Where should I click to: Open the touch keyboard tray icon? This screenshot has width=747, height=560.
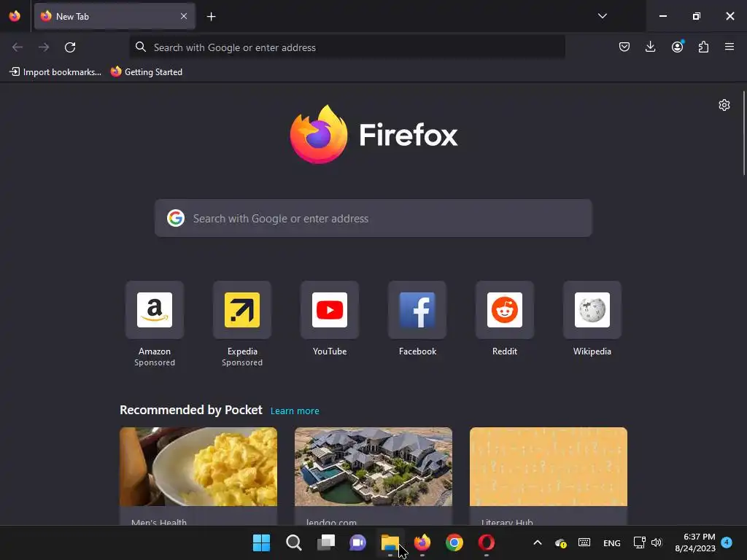(584, 542)
